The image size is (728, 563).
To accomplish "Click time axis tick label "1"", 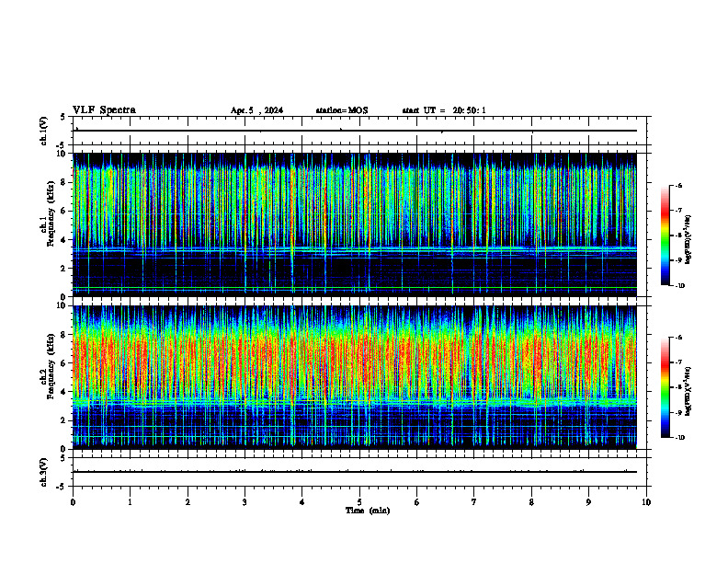I will (131, 502).
